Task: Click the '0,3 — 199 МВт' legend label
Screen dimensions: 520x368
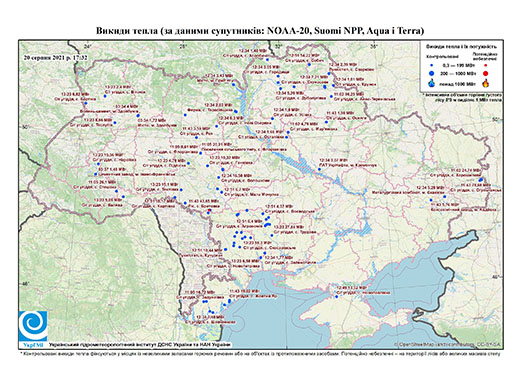Action: 458,66
